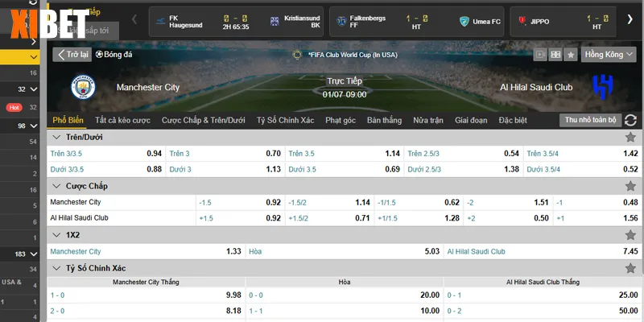Image resolution: width=644 pixels, height=322 pixels.
Task: Favorite the 1X2 market with its star
Action: [x=630, y=235]
